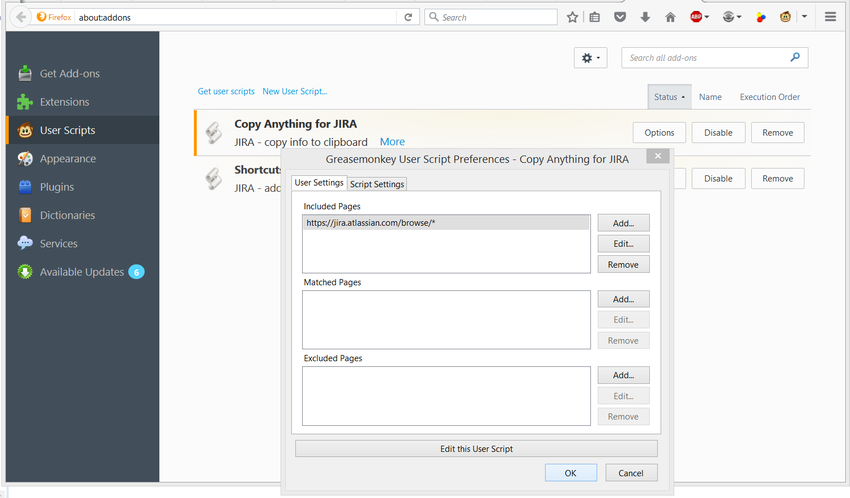The image size is (850, 498).
Task: Click the add-ons search magnifier icon
Action: [x=795, y=57]
